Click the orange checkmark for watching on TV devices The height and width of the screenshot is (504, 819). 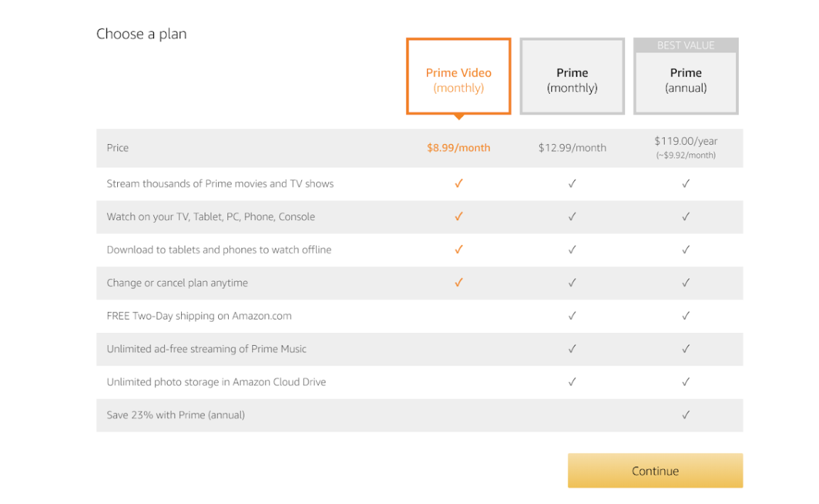(x=458, y=217)
